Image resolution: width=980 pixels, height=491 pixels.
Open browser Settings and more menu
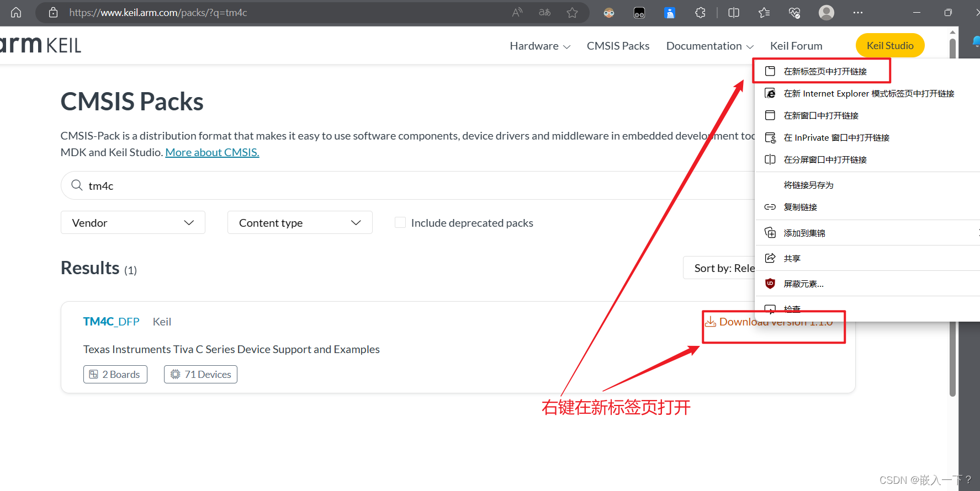pos(857,12)
